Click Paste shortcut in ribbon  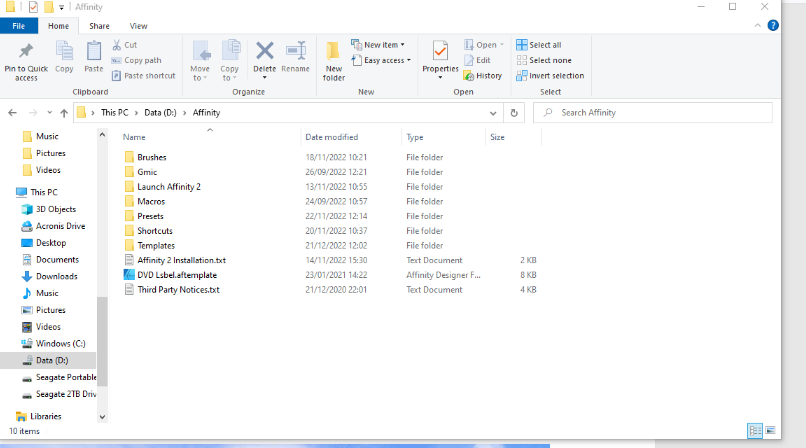coord(143,76)
